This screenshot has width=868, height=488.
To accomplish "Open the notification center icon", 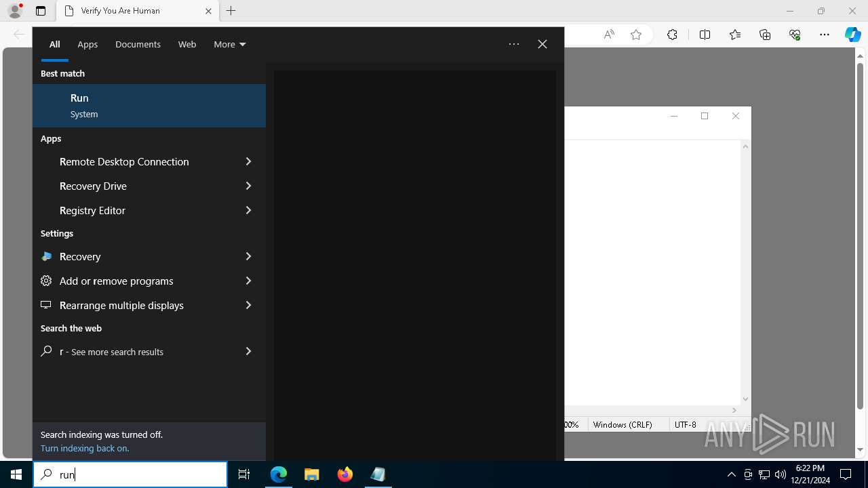I will 846,474.
